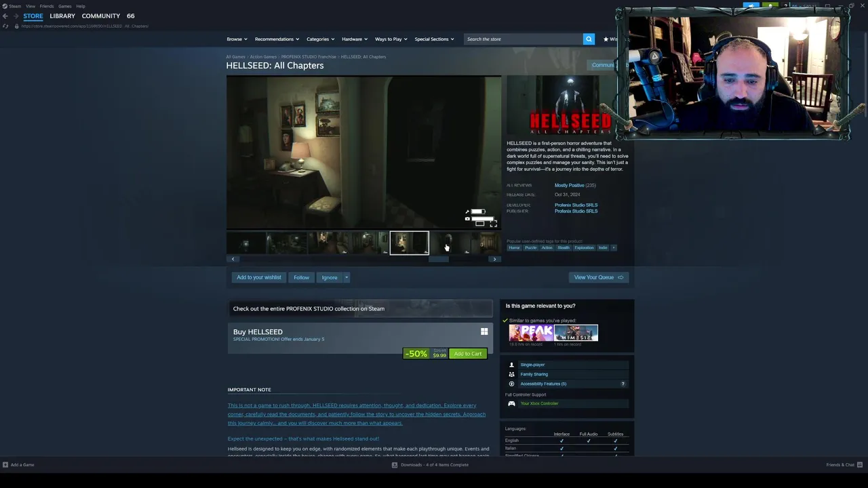The image size is (868, 488).
Task: Click the Family Sharing feature link
Action: [534, 374]
